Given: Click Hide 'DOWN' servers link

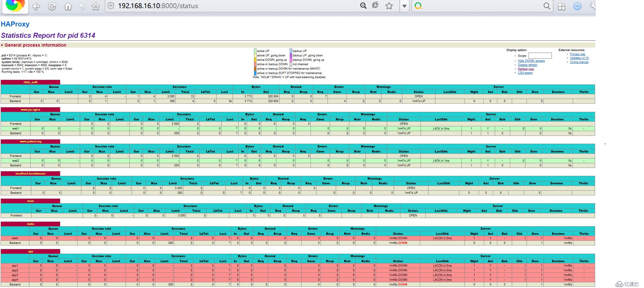Looking at the screenshot, I should (x=531, y=61).
